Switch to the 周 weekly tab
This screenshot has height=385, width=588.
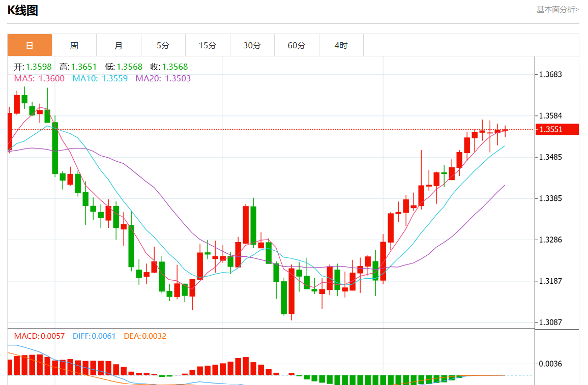(74, 45)
